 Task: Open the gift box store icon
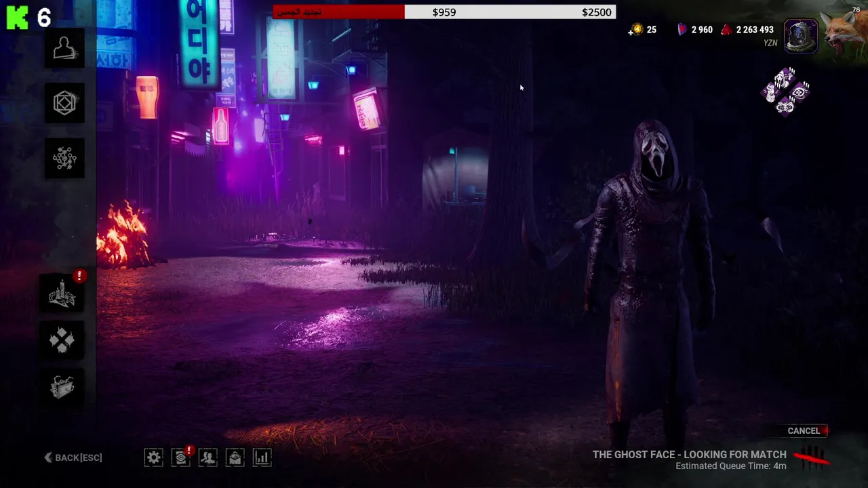63,387
